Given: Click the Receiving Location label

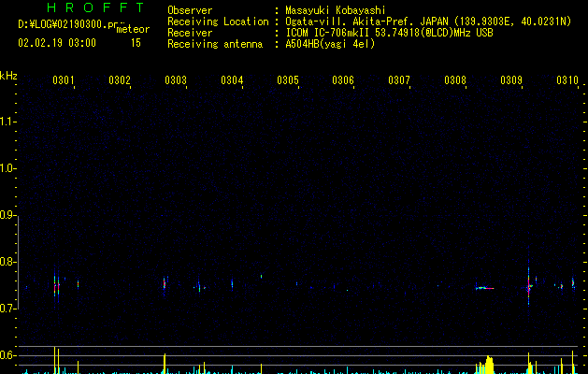Looking at the screenshot, I should [218, 22].
